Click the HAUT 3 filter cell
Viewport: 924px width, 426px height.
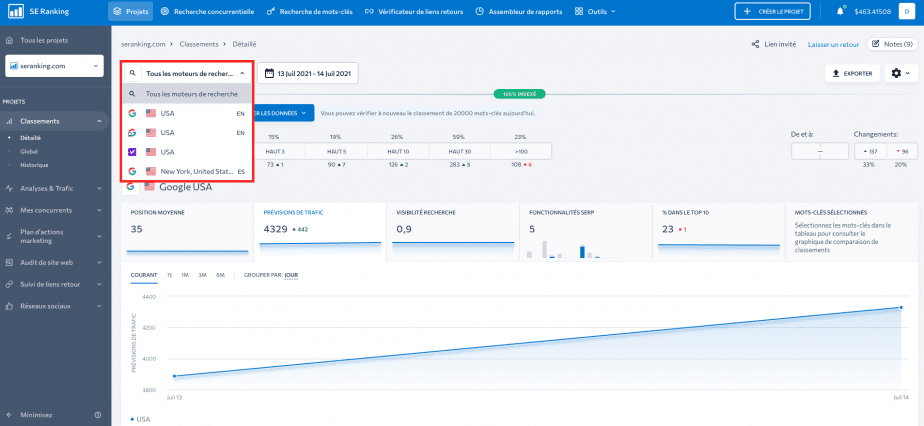coord(275,151)
